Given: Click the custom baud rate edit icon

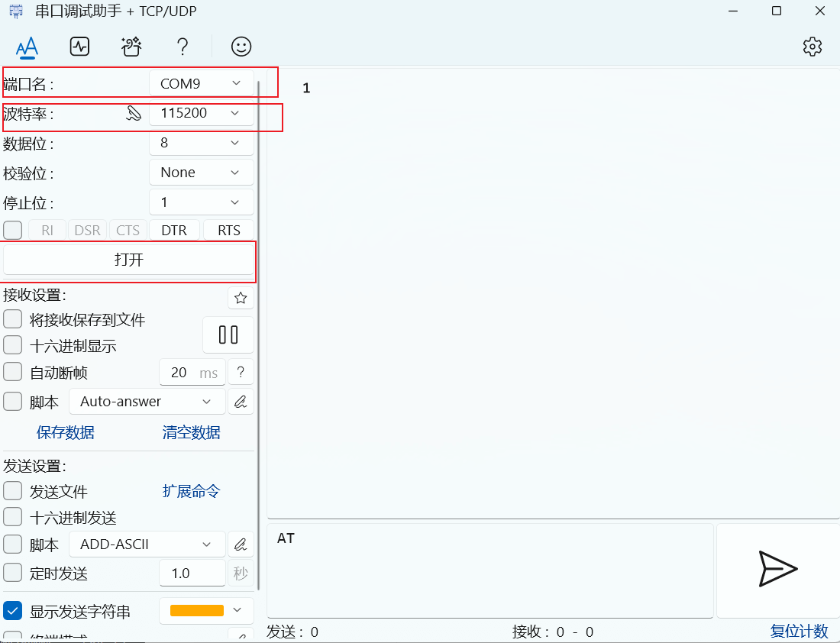Looking at the screenshot, I should pos(134,114).
